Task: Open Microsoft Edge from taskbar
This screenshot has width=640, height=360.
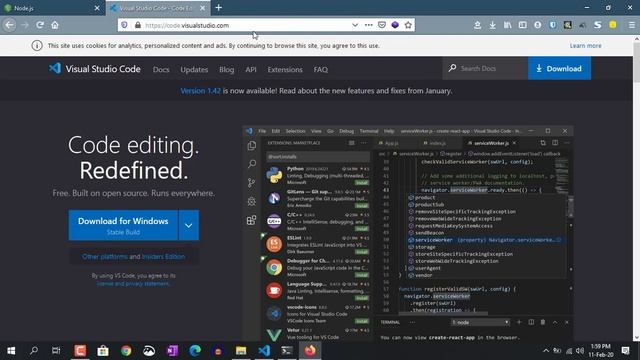Action: pos(195,351)
